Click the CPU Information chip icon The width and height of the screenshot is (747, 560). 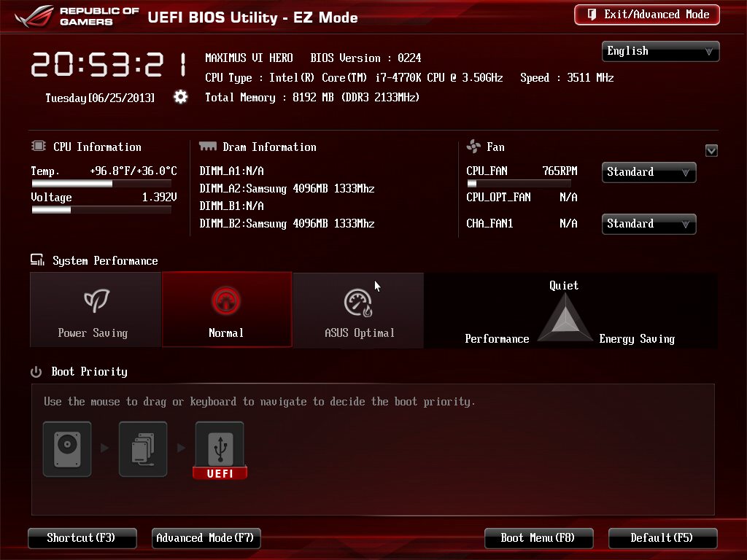click(x=39, y=146)
